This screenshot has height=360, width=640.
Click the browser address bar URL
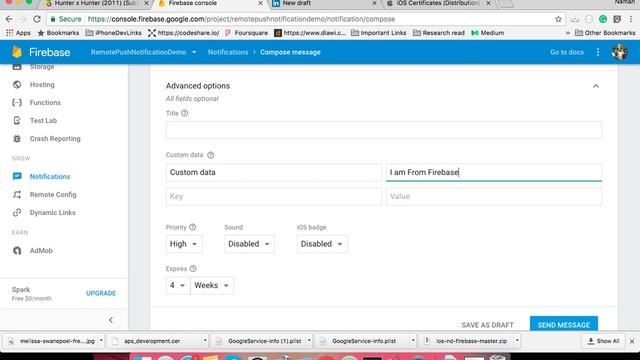click(241, 19)
